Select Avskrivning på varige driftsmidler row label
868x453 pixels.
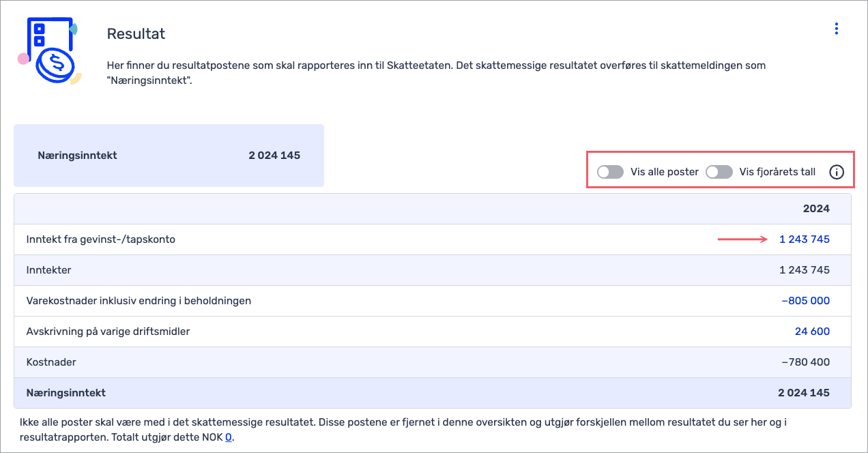[x=108, y=332]
